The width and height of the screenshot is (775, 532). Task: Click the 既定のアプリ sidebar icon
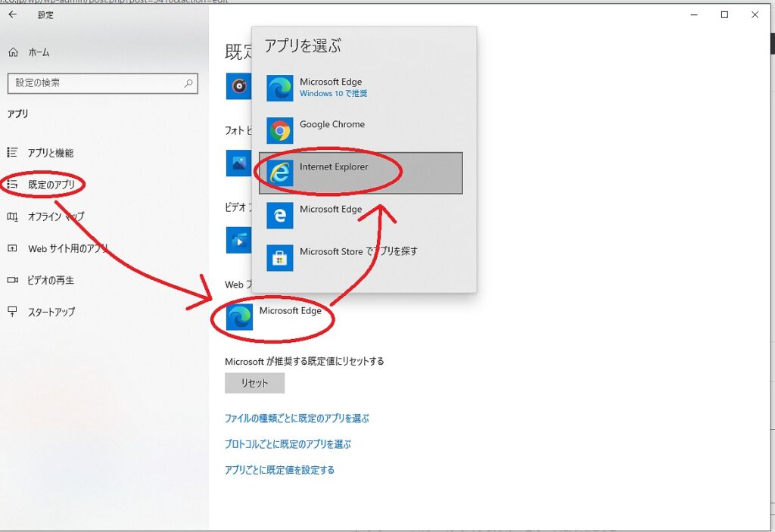coord(12,185)
